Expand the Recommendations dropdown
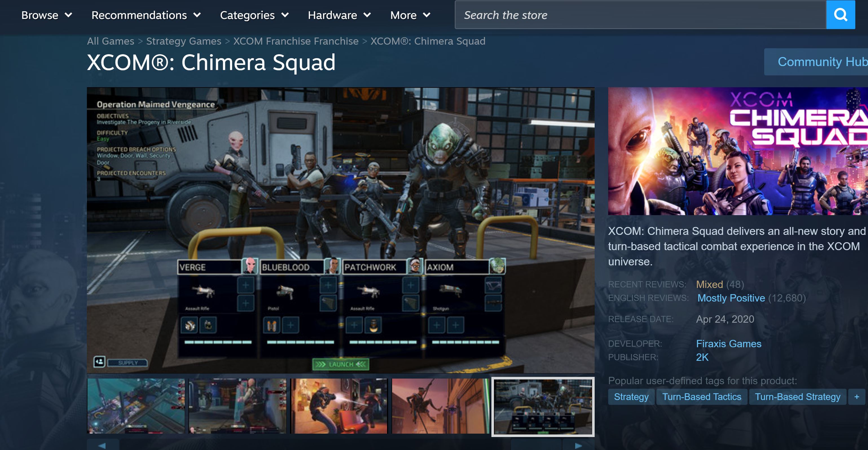Image resolution: width=868 pixels, height=450 pixels. tap(146, 15)
